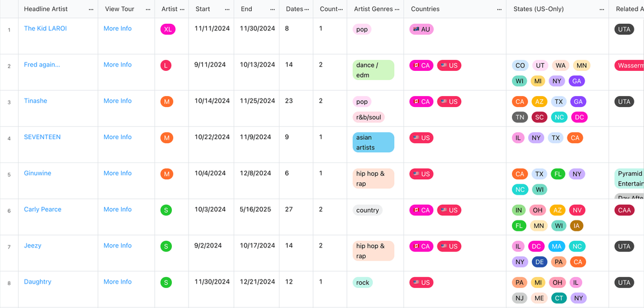Click the CAA agency tag
This screenshot has height=308, width=644.
tap(624, 210)
